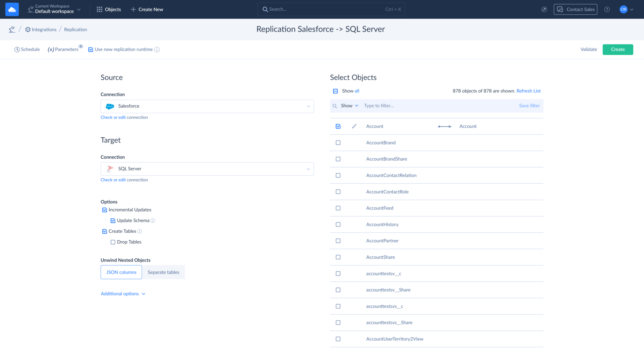Viewport: 644px width, 362px height.
Task: Open the Objects menu in the header
Action: (x=108, y=9)
